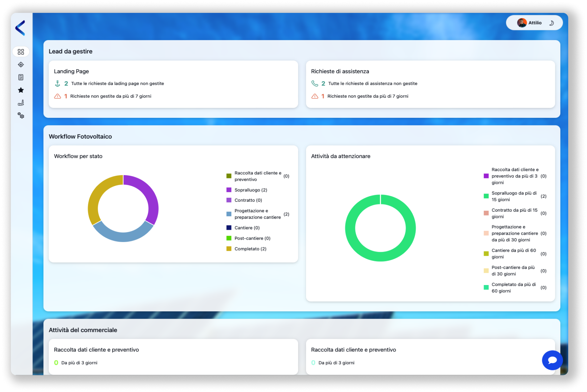Click all unhandled landing page requests link
Image resolution: width=587 pixels, height=392 pixels.
pos(117,84)
